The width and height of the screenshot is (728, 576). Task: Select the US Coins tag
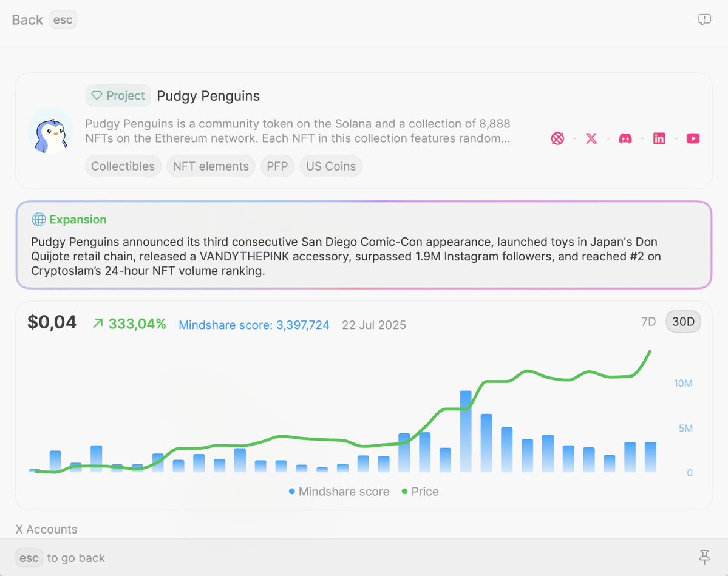pyautogui.click(x=330, y=166)
